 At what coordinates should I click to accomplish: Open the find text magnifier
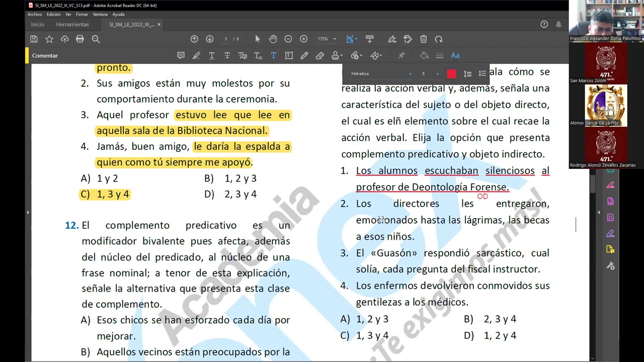[96, 39]
